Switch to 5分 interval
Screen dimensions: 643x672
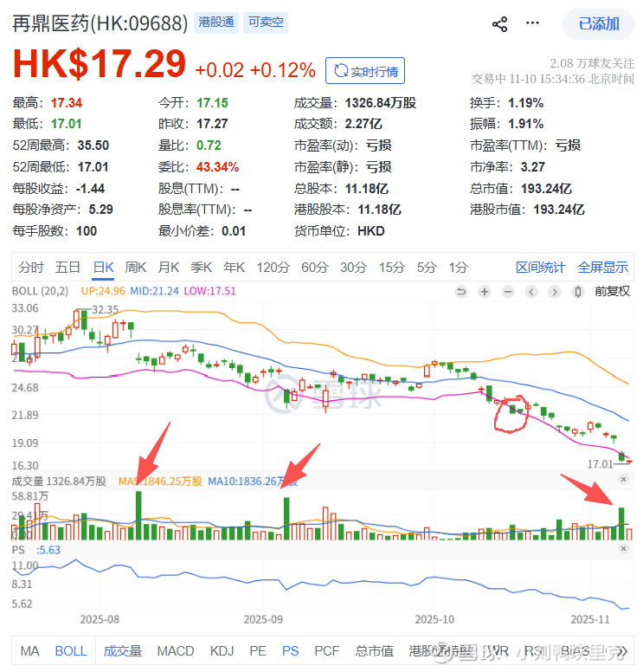pos(427,268)
